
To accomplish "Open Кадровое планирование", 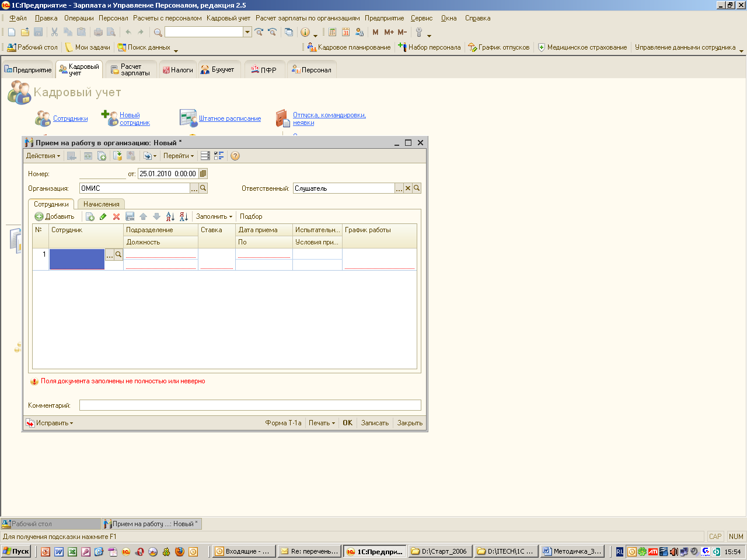I will click(x=349, y=47).
